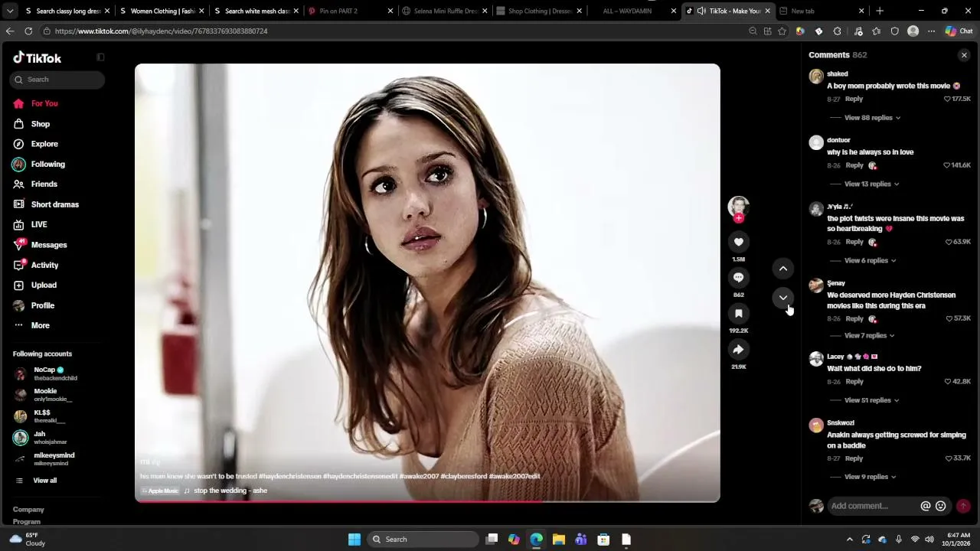This screenshot has height=551, width=980.
Task: Expand View 88 replies
Action: coord(872,118)
